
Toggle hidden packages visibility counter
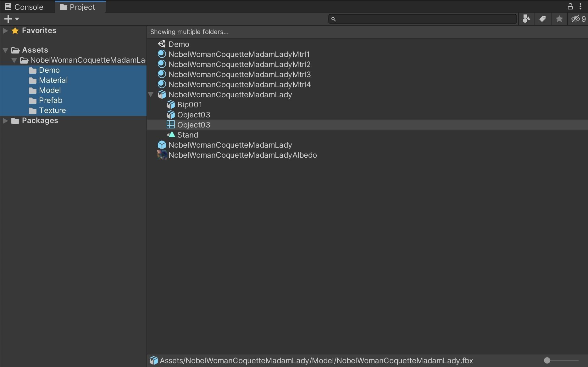coord(578,19)
